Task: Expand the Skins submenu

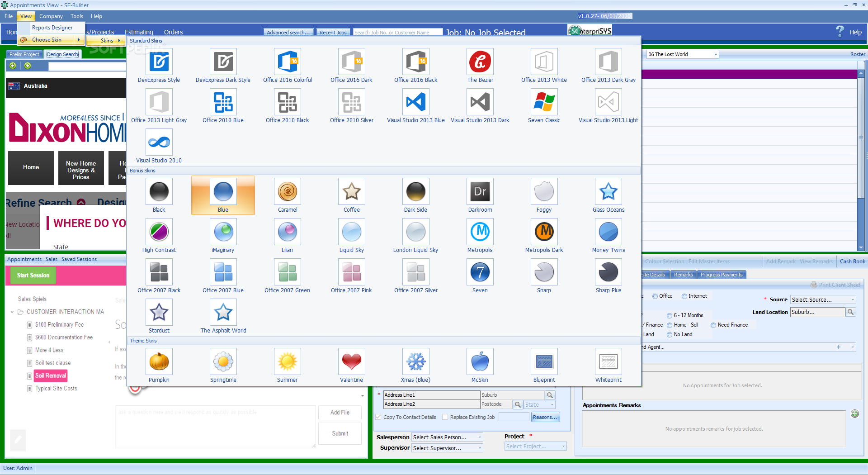Action: (x=107, y=41)
